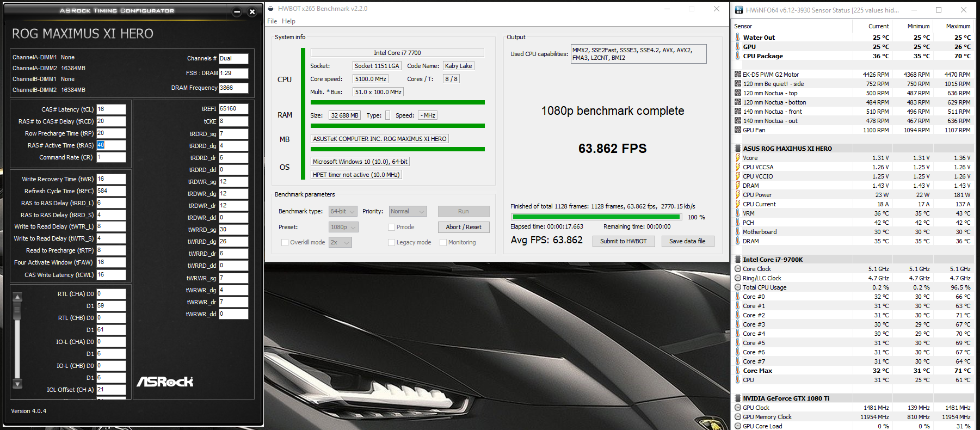Screen dimensions: 980x430
Task: Select the voltage icon beside CPU VCCIO
Action: click(738, 176)
